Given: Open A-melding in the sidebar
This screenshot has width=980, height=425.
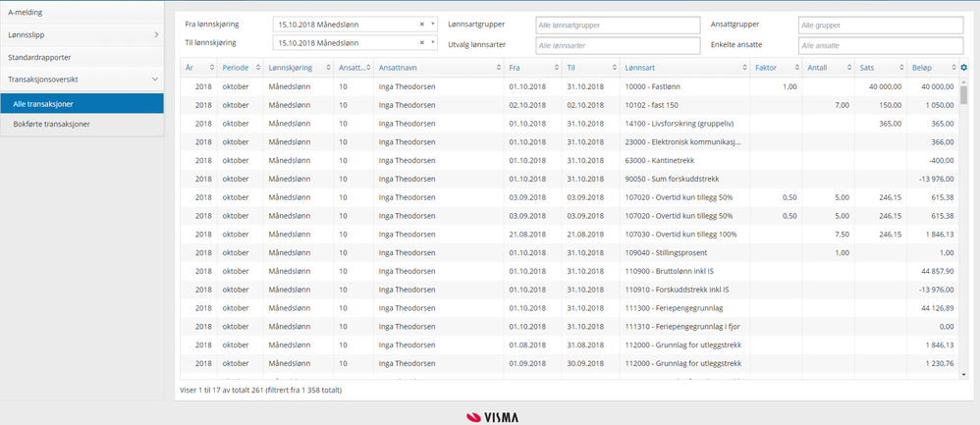Looking at the screenshot, I should (82, 12).
